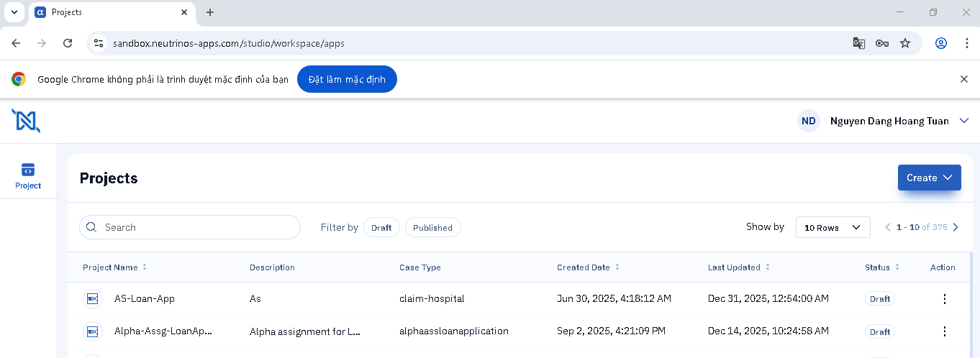Bookmark this page with star icon
The width and height of the screenshot is (980, 358).
(905, 43)
